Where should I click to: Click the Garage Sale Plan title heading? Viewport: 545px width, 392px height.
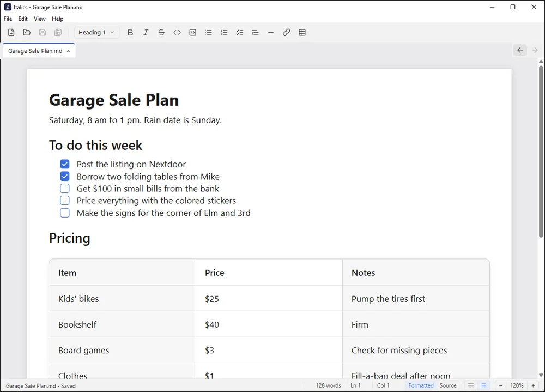(114, 100)
